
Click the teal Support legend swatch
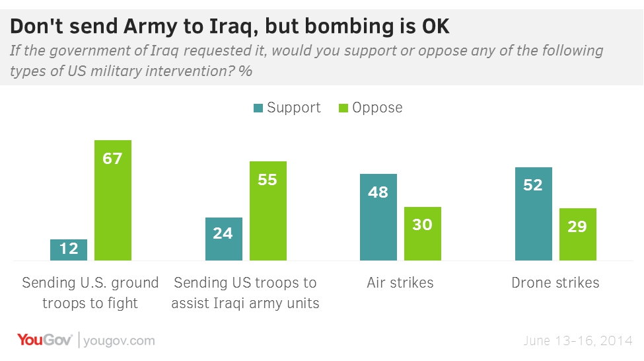tap(257, 108)
